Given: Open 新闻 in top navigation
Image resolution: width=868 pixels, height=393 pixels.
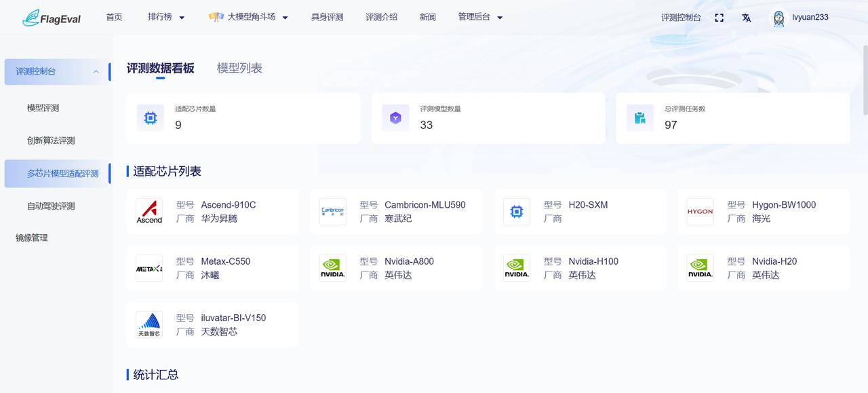Looking at the screenshot, I should [428, 17].
